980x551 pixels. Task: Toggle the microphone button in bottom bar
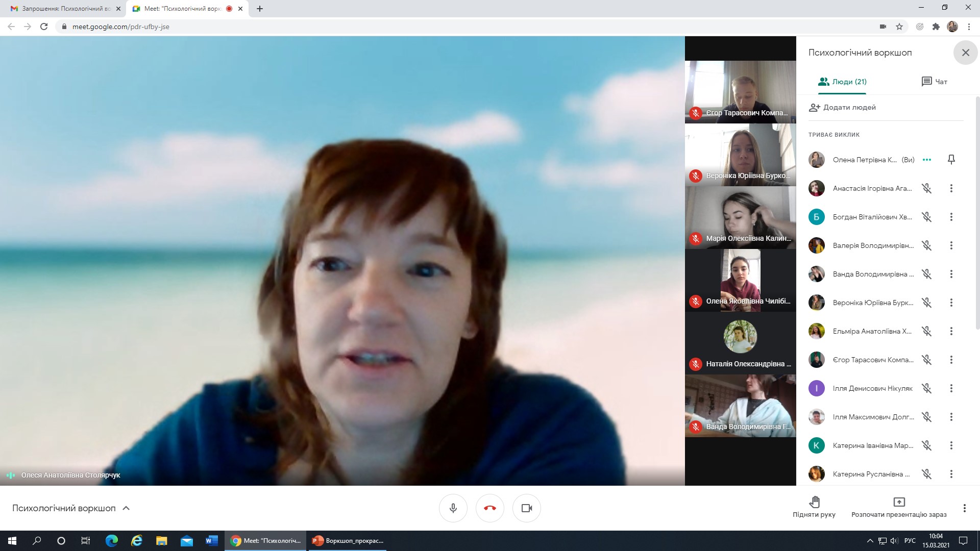pos(453,508)
